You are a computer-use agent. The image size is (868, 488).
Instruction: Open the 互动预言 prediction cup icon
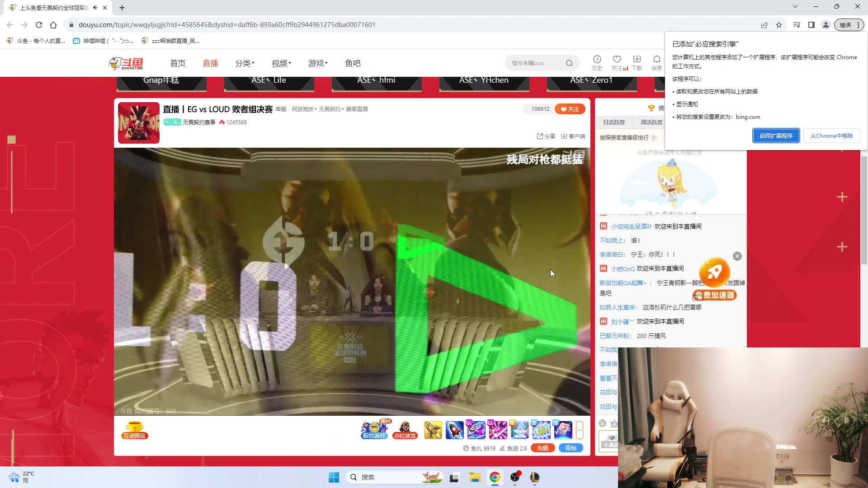click(135, 430)
